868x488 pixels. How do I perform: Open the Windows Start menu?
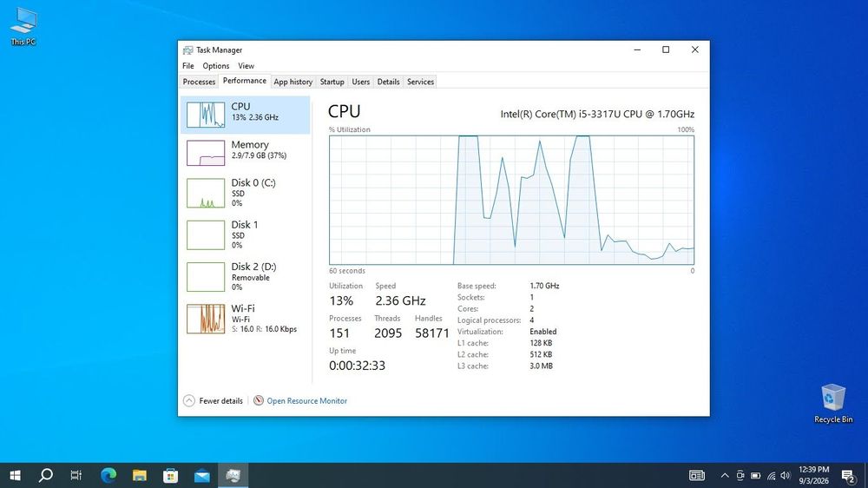pyautogui.click(x=15, y=475)
